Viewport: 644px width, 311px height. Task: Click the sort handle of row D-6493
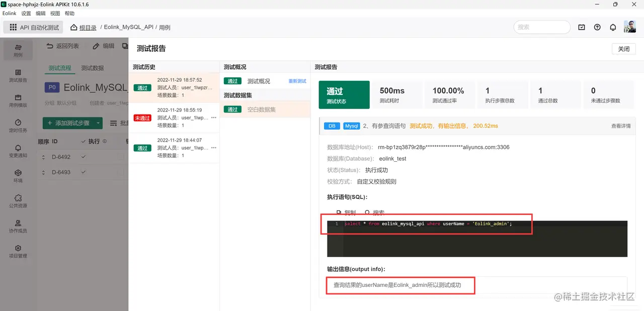point(43,172)
